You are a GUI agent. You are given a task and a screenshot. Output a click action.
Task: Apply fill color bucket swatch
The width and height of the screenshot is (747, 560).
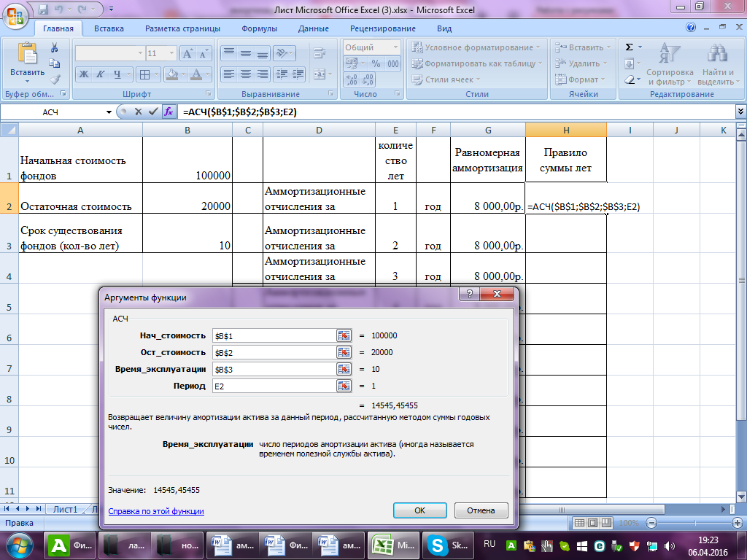(172, 74)
